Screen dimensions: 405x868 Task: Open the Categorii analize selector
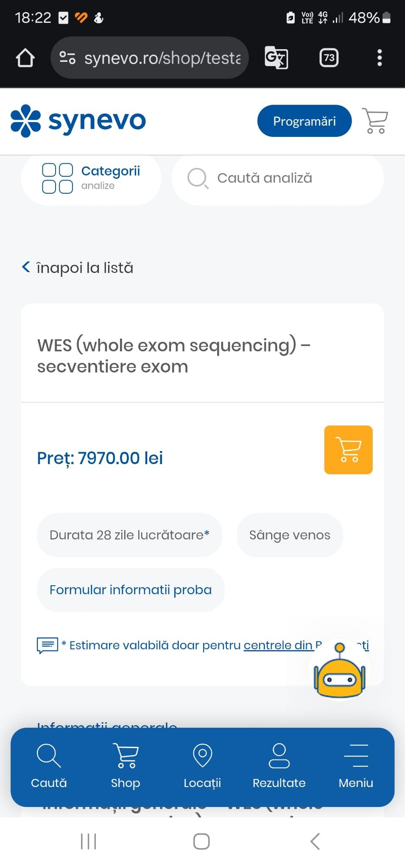[x=91, y=178]
